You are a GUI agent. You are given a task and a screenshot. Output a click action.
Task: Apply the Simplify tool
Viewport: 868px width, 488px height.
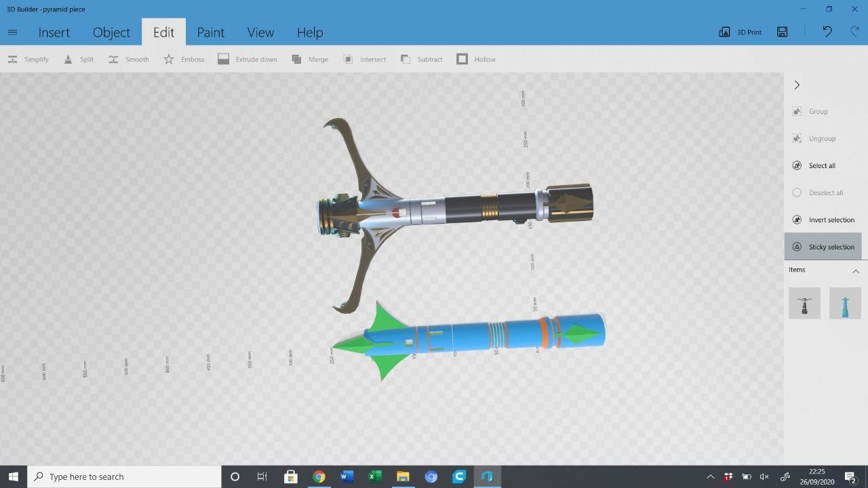point(28,59)
